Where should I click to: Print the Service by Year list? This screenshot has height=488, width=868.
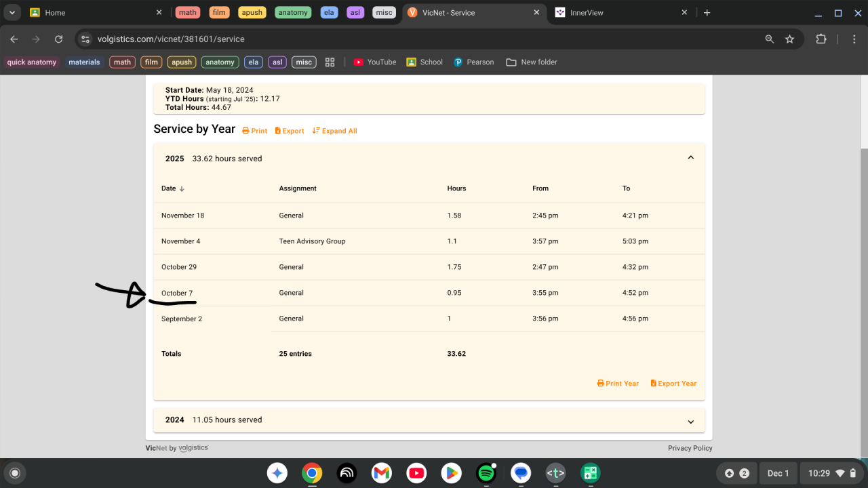[255, 131]
